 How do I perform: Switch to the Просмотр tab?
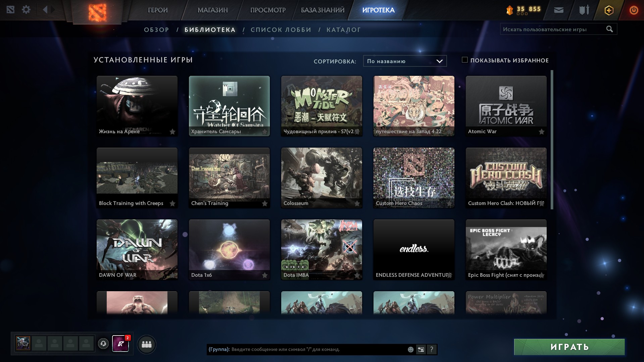click(268, 10)
